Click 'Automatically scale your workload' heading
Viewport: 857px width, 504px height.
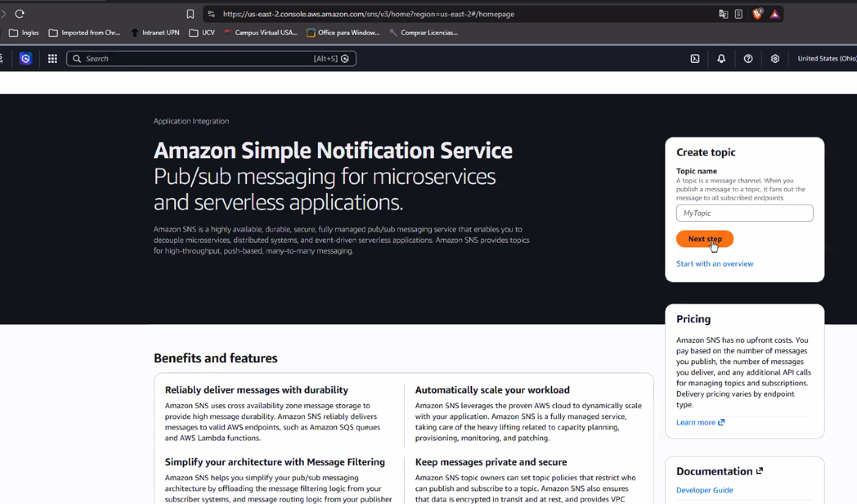pos(492,390)
